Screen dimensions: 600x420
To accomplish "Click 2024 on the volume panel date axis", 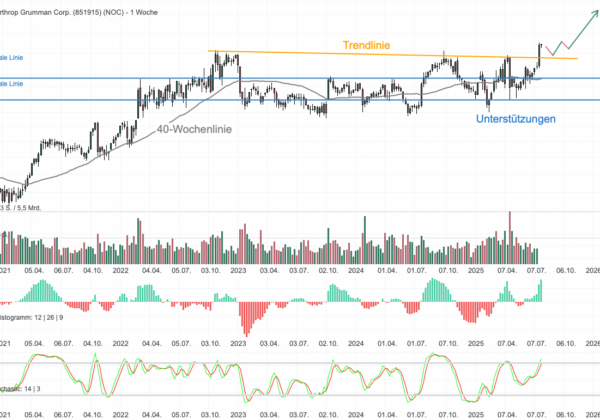I will (356, 270).
